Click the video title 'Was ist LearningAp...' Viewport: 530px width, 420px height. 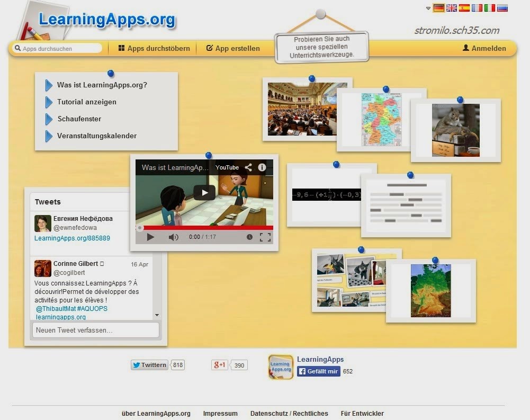pyautogui.click(x=175, y=167)
